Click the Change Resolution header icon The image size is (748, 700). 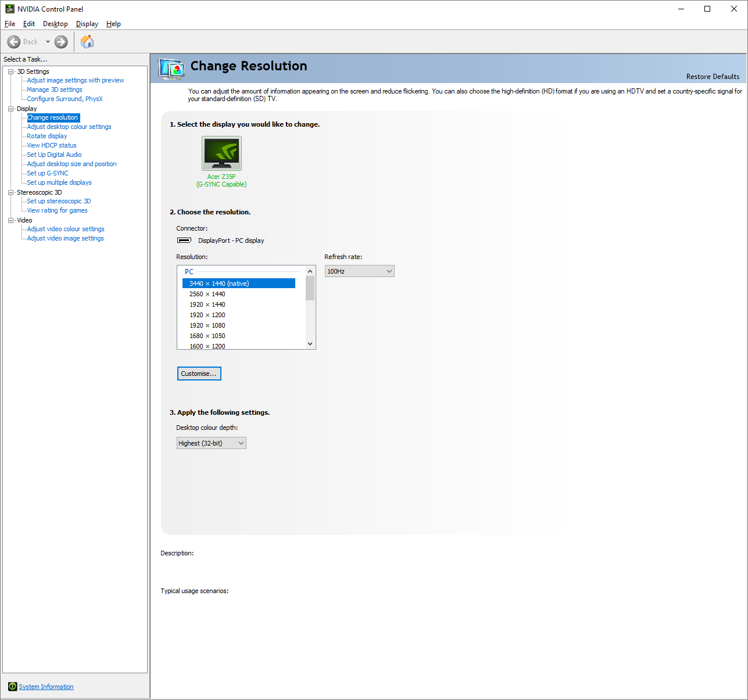(172, 69)
